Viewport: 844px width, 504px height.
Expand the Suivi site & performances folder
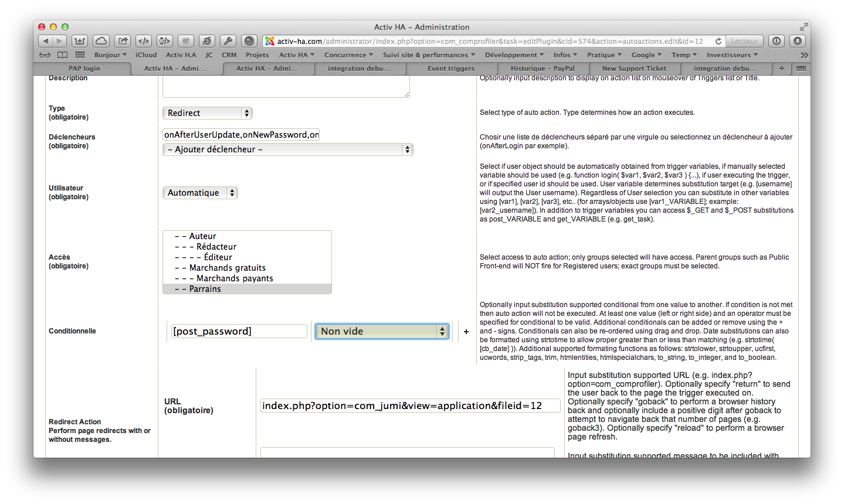click(429, 55)
